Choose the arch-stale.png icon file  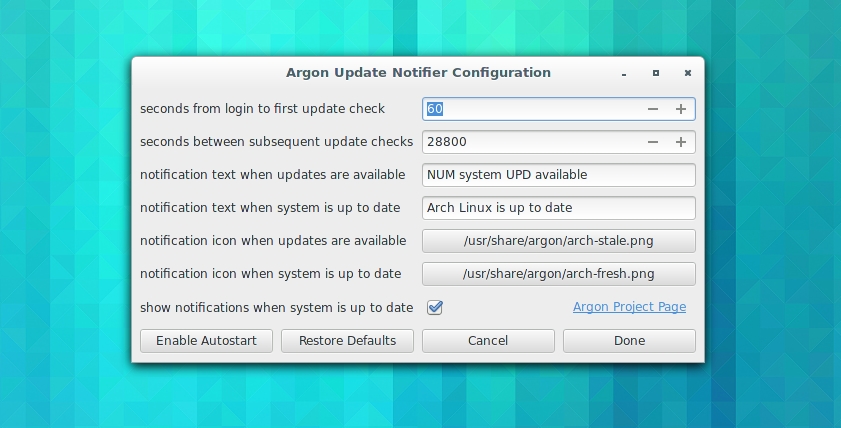coord(558,241)
